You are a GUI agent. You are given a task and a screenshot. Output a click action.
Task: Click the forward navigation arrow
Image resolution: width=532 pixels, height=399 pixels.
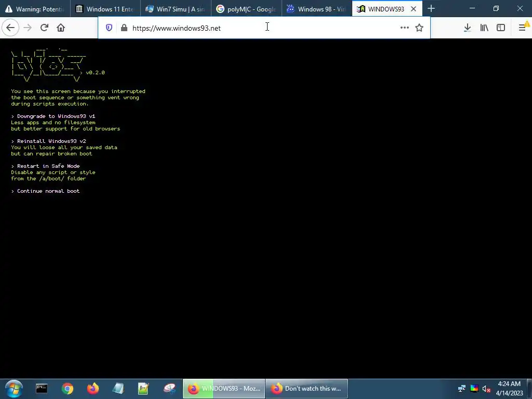tap(28, 28)
